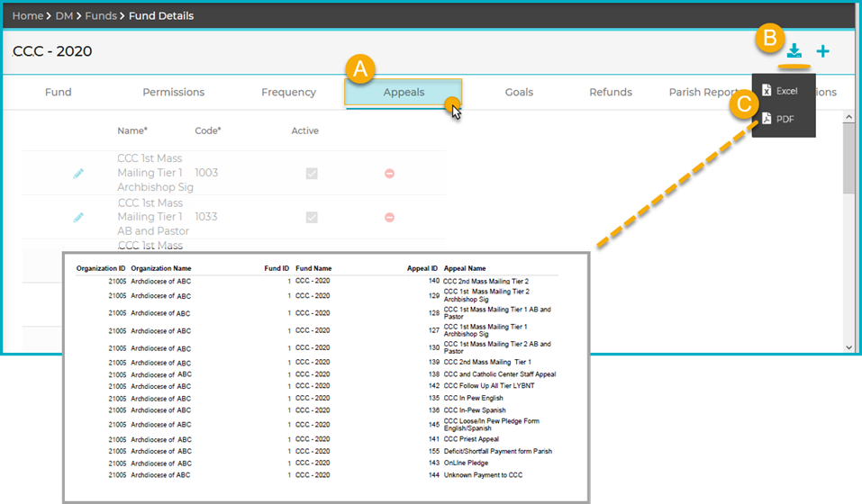Viewport: 862px width, 504px height.
Task: Choose Excel export option
Action: click(x=781, y=91)
